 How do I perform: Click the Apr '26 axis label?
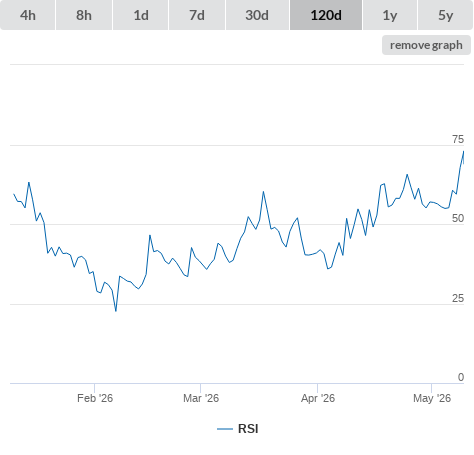[x=318, y=398]
